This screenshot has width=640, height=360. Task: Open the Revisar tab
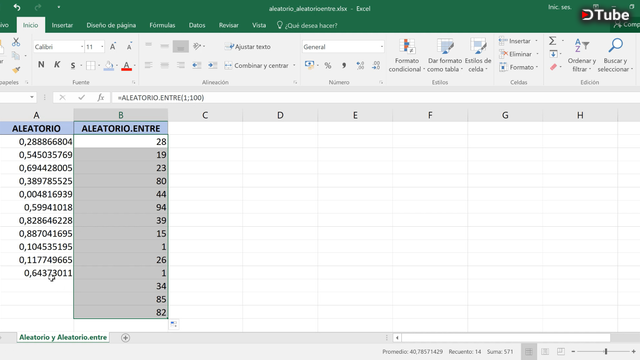pyautogui.click(x=229, y=25)
